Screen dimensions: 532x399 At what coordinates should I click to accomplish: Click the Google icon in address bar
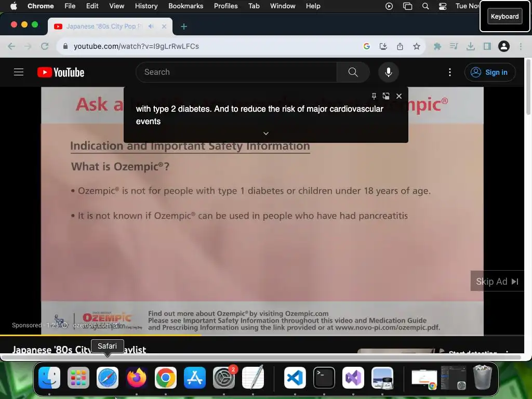point(366,46)
